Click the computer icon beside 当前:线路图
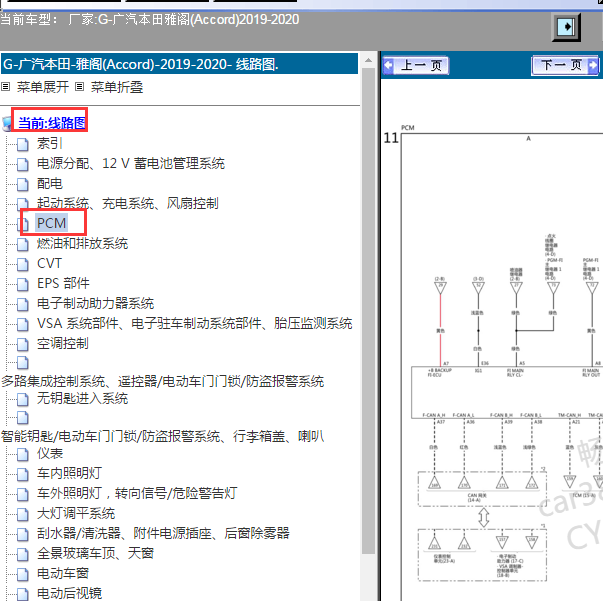 pyautogui.click(x=7, y=124)
